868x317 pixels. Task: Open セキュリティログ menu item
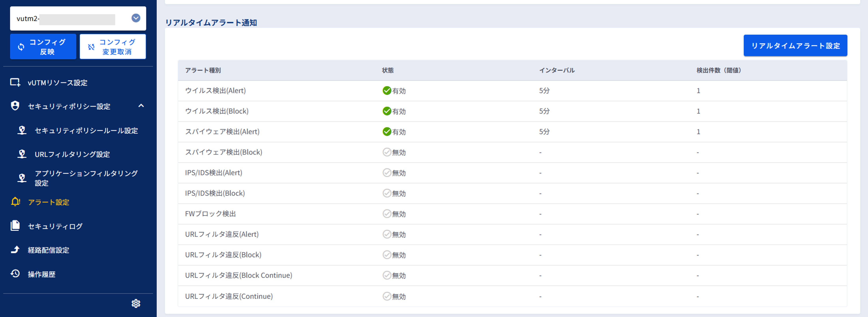click(55, 226)
